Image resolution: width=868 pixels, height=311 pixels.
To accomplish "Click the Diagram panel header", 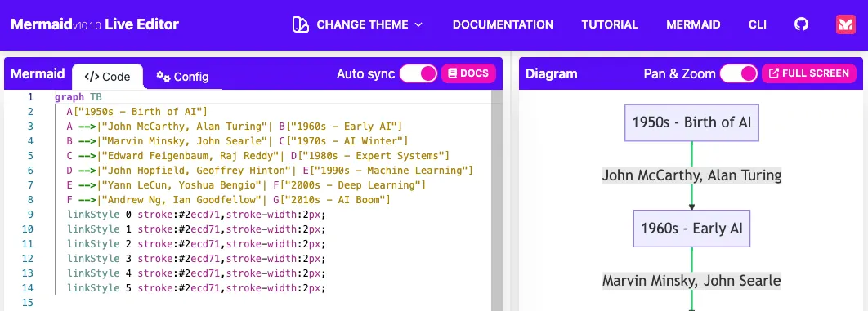I will [551, 73].
